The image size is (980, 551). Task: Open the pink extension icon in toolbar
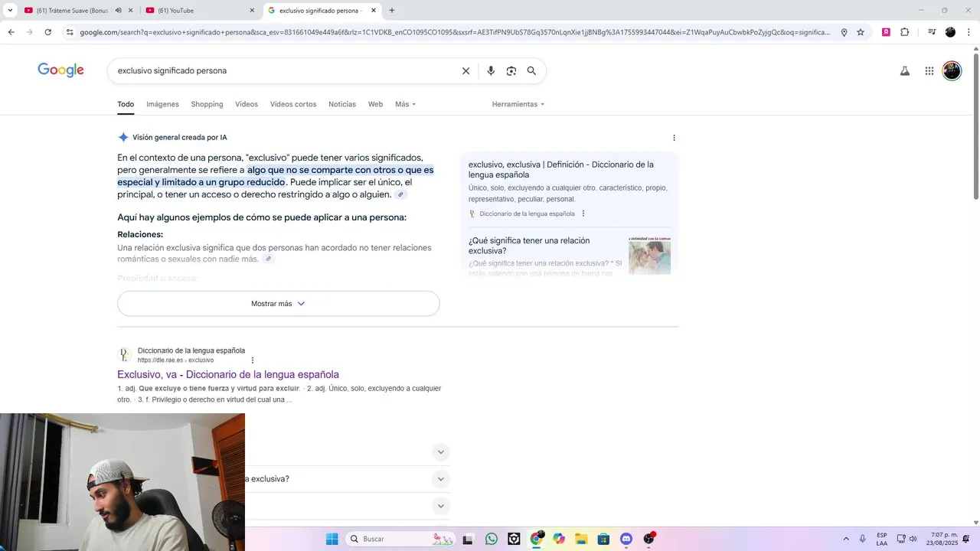[886, 32]
